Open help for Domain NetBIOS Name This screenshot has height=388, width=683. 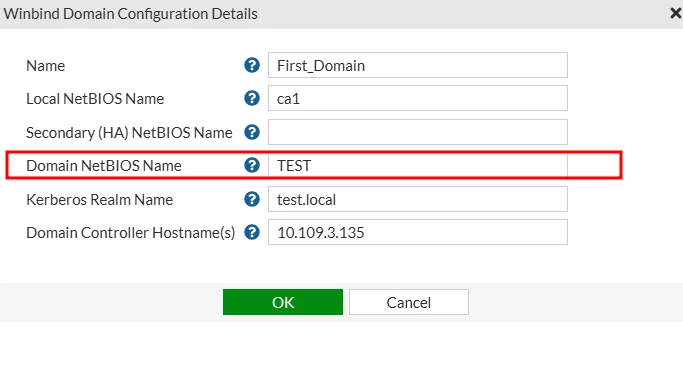pyautogui.click(x=252, y=165)
